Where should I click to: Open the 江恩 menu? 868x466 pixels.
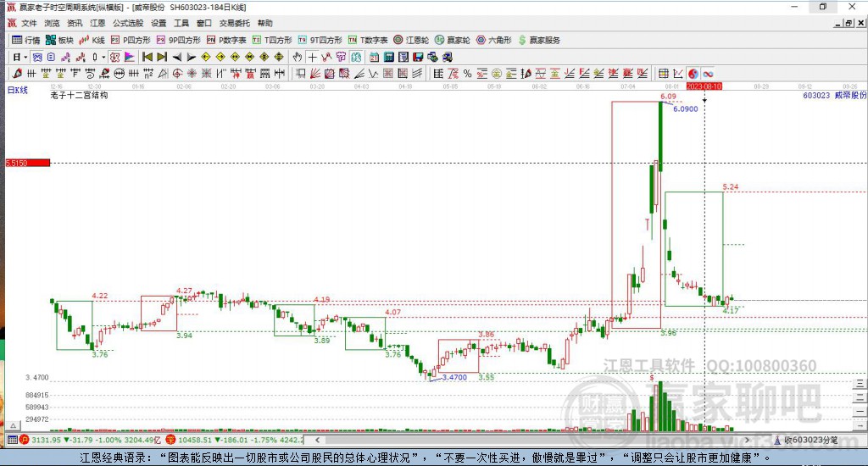(97, 23)
